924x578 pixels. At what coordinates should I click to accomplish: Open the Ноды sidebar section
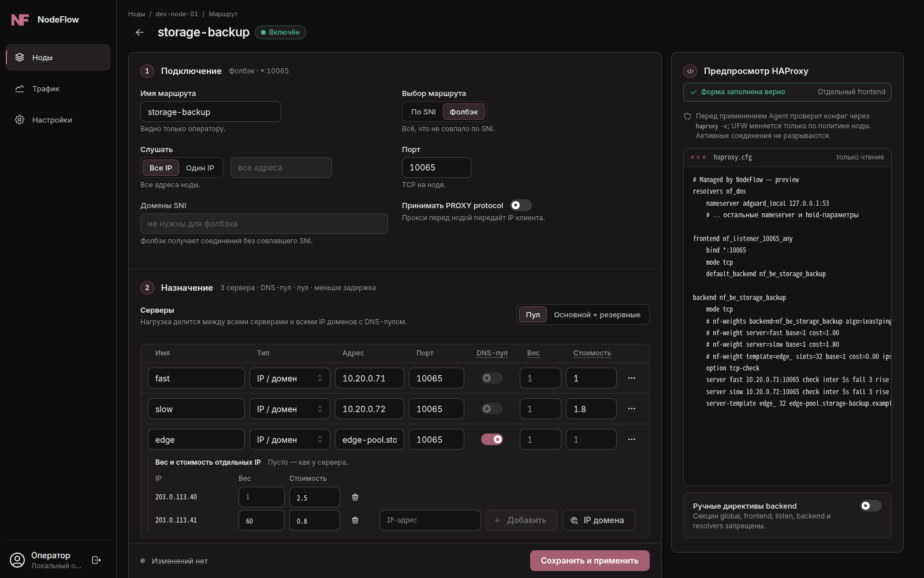point(58,57)
